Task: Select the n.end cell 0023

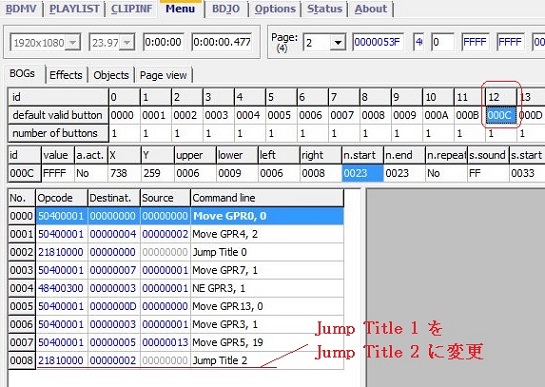Action: pyautogui.click(x=404, y=173)
